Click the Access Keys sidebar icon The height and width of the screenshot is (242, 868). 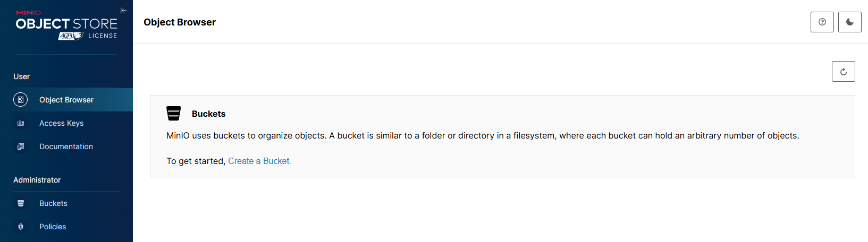click(x=21, y=123)
